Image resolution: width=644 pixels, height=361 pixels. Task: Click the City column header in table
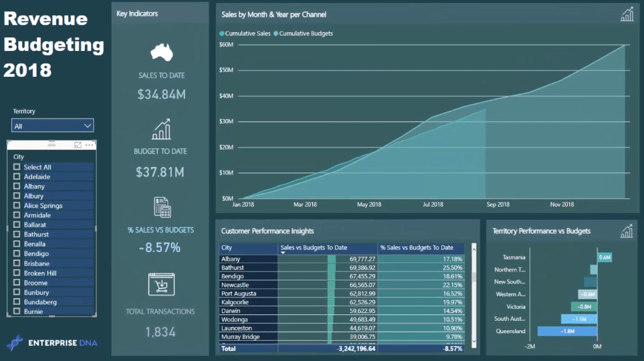[x=248, y=248]
